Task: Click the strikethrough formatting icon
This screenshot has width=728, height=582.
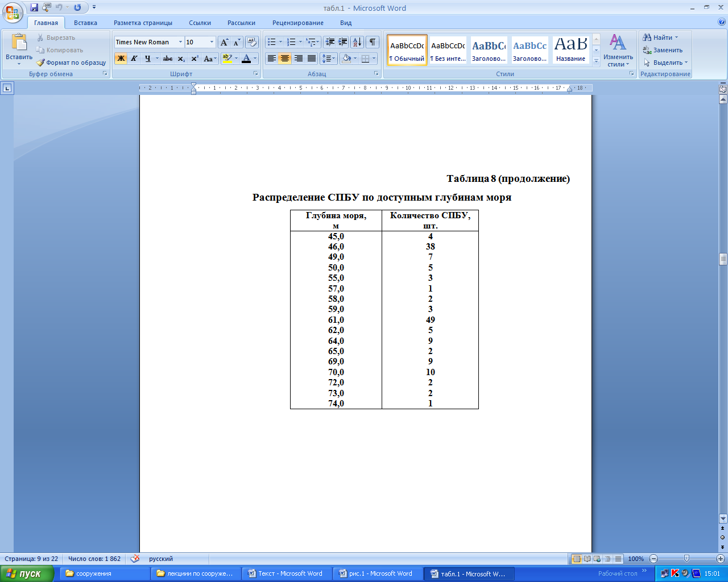Action: [x=167, y=59]
